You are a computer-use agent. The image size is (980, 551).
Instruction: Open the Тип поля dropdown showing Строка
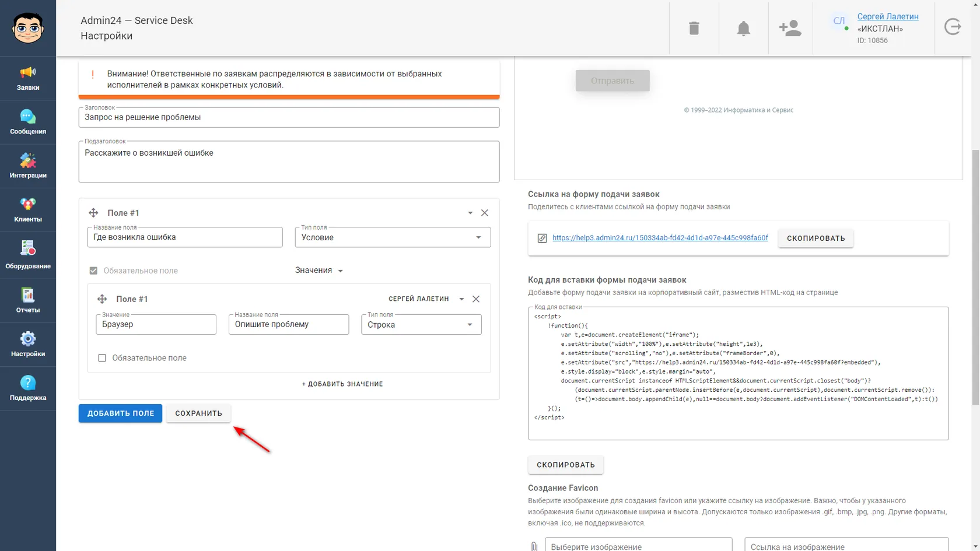pyautogui.click(x=421, y=325)
